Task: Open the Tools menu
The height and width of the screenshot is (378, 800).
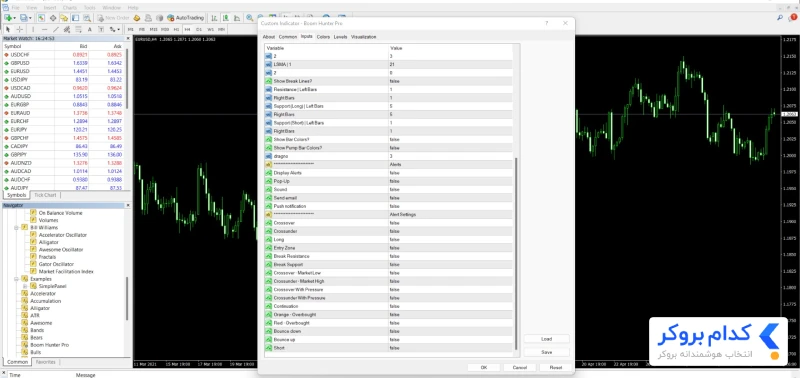Action: coord(90,8)
